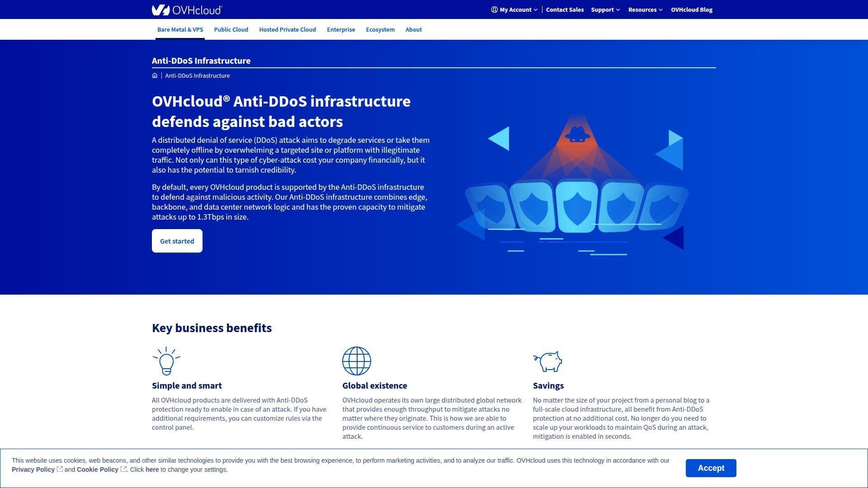Viewport: 868px width, 488px height.
Task: Click the globe icon above Global existence
Action: (x=357, y=361)
